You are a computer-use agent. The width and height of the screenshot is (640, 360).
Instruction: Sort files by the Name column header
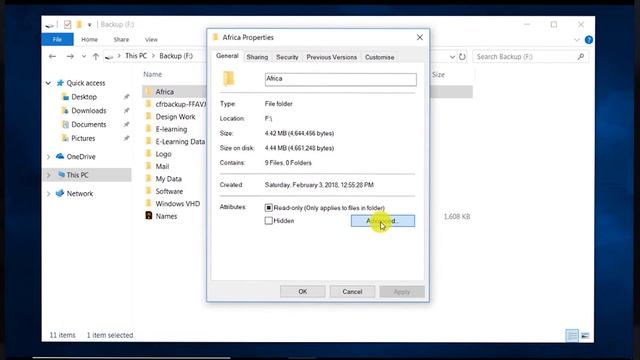point(153,74)
